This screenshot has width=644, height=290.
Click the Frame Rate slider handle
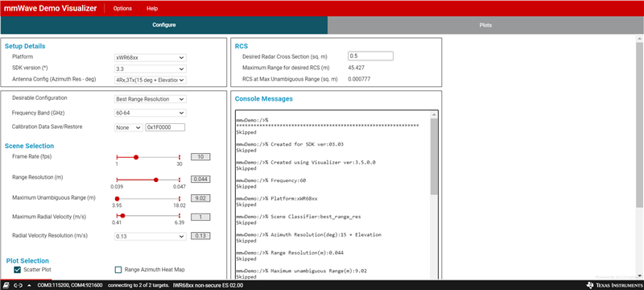click(136, 157)
